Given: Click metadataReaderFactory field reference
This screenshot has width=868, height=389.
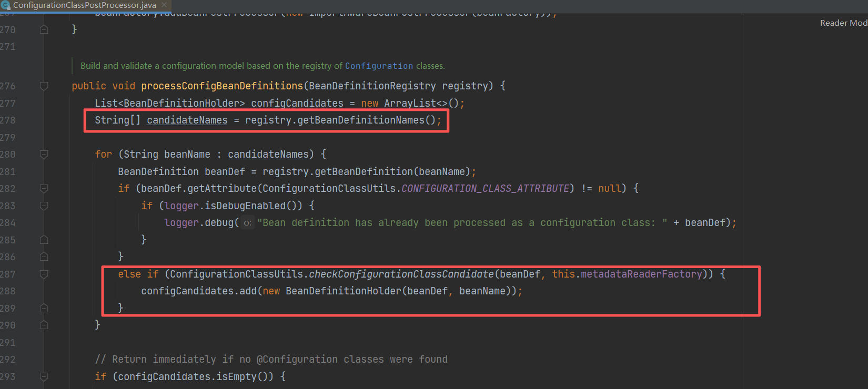Looking at the screenshot, I should (641, 274).
